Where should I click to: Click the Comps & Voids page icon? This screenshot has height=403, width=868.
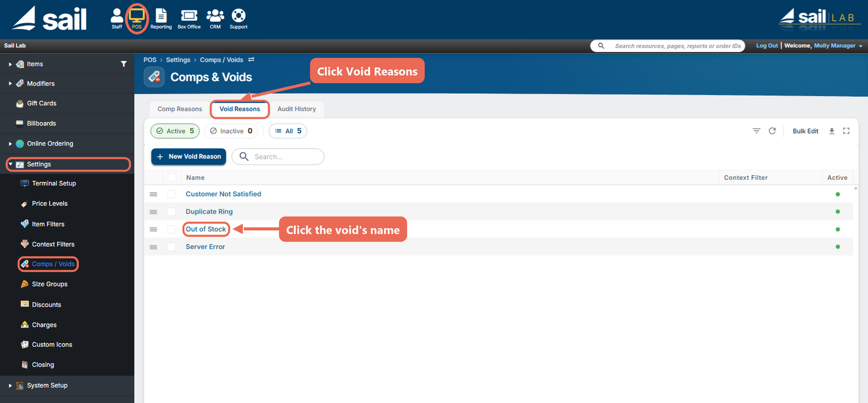(x=154, y=77)
